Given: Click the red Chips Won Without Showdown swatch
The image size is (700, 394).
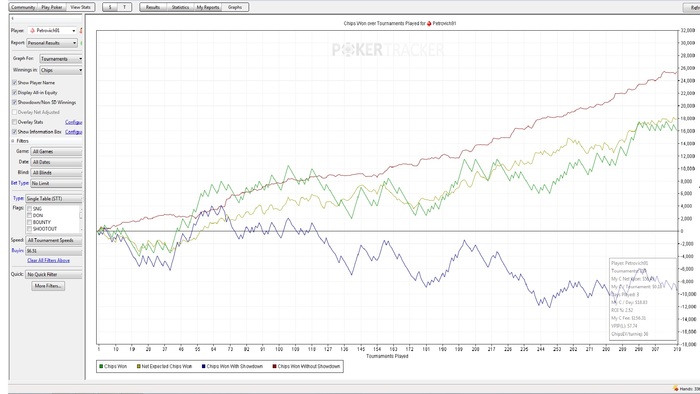Looking at the screenshot, I should [275, 366].
